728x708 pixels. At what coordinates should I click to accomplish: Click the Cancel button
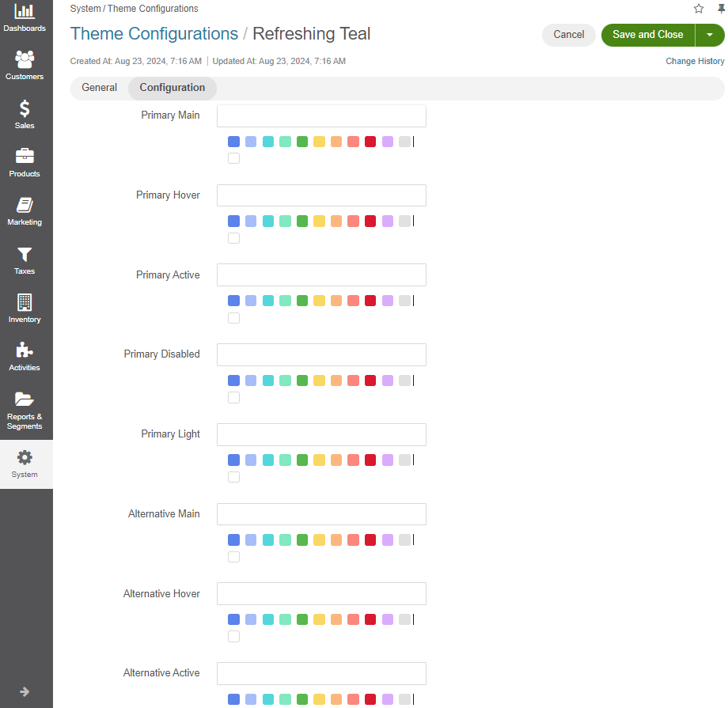(568, 35)
